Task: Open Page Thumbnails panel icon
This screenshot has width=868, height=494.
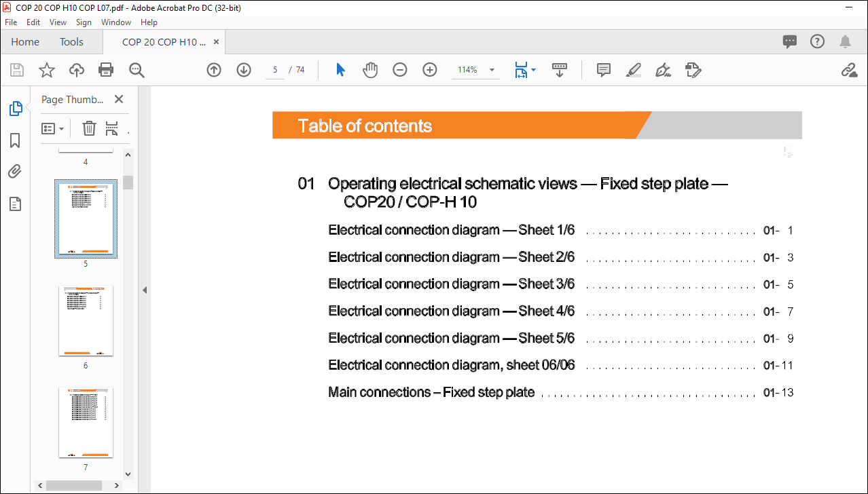Action: [x=16, y=108]
